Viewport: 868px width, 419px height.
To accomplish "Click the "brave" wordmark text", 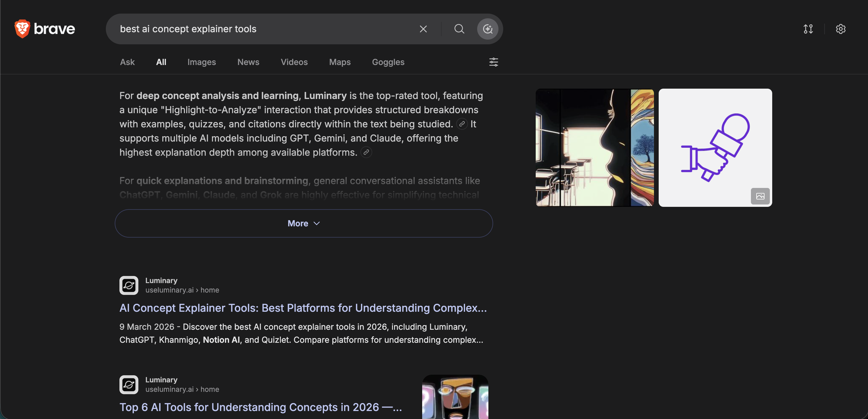I will coord(55,29).
